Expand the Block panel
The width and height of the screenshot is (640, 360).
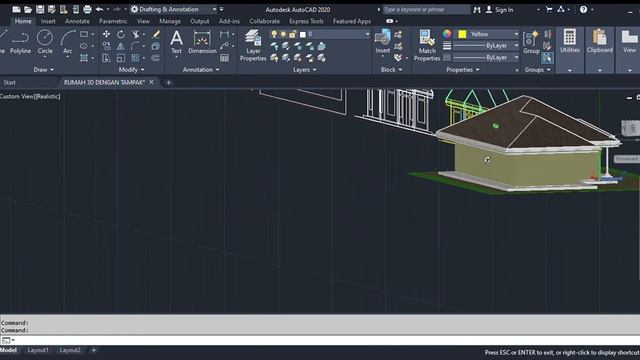coord(391,70)
